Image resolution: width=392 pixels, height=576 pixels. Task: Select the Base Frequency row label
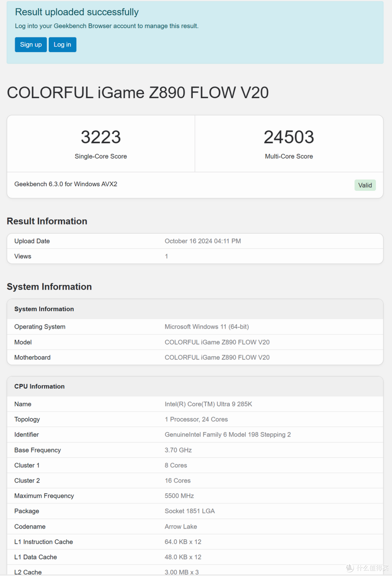point(38,450)
